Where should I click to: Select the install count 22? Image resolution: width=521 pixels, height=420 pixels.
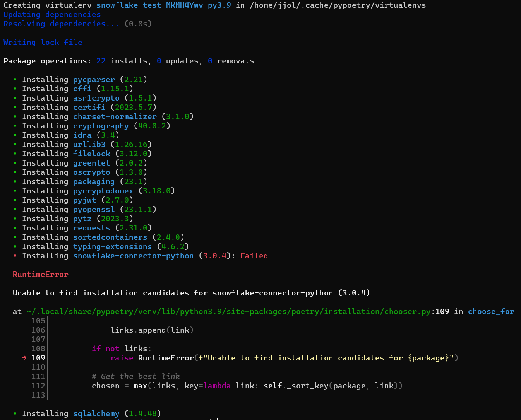click(x=101, y=61)
